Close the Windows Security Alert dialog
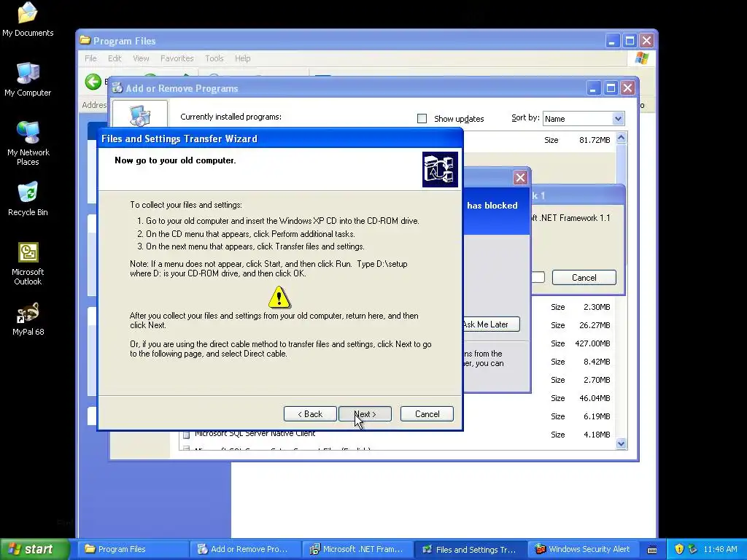 (520, 178)
